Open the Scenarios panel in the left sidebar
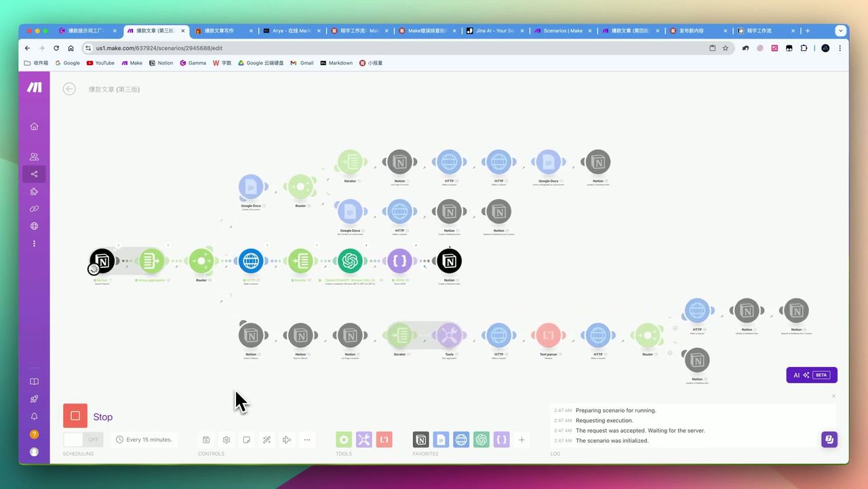Image resolution: width=868 pixels, height=489 pixels. (34, 174)
